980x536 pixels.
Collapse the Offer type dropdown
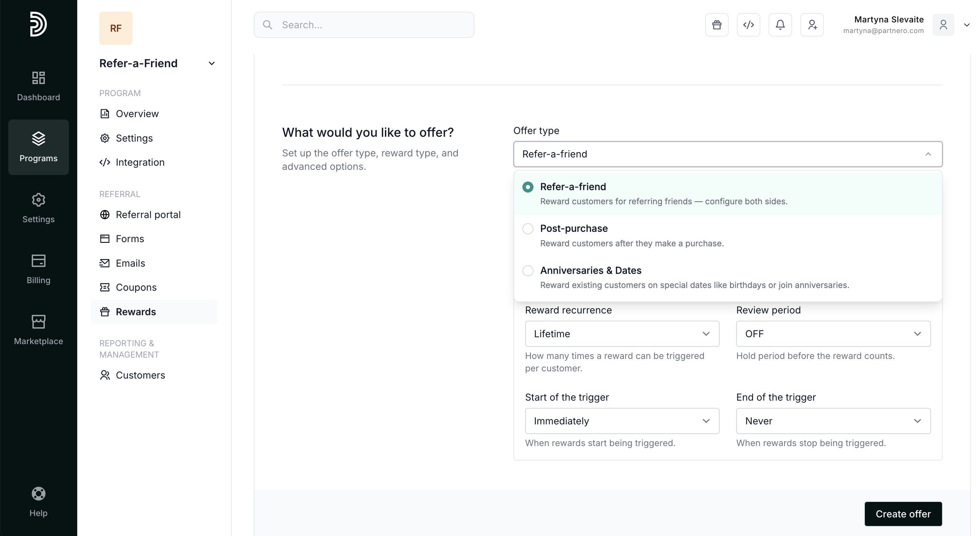point(928,154)
